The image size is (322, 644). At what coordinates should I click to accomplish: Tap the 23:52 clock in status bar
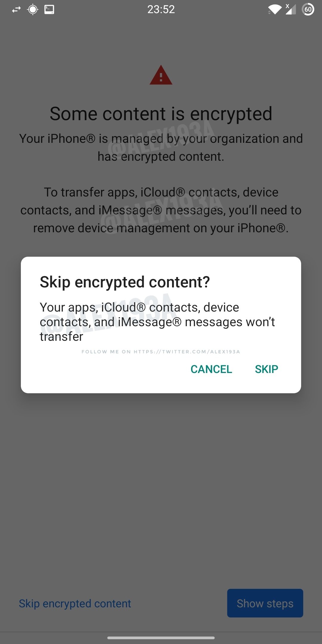coord(161,10)
